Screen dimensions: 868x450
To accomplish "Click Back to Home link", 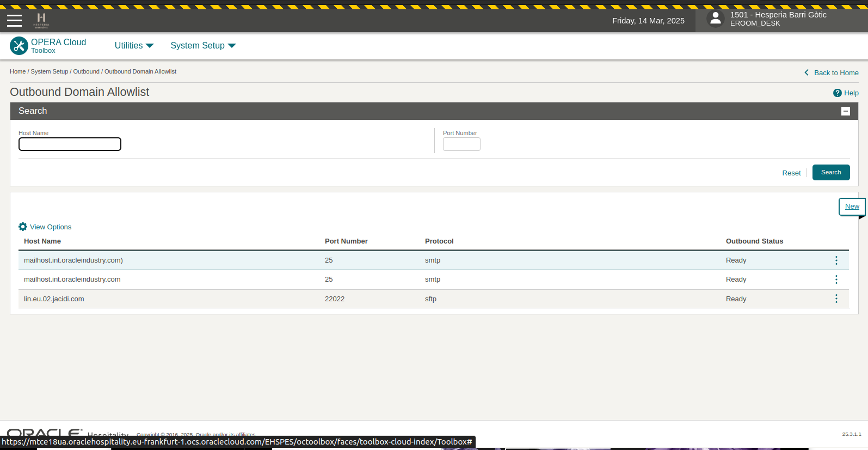I will [836, 72].
